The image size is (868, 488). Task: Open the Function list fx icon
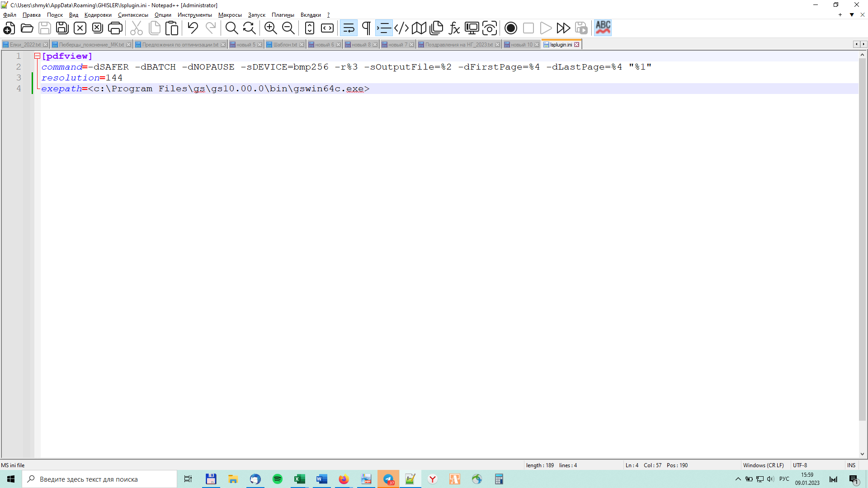454,28
